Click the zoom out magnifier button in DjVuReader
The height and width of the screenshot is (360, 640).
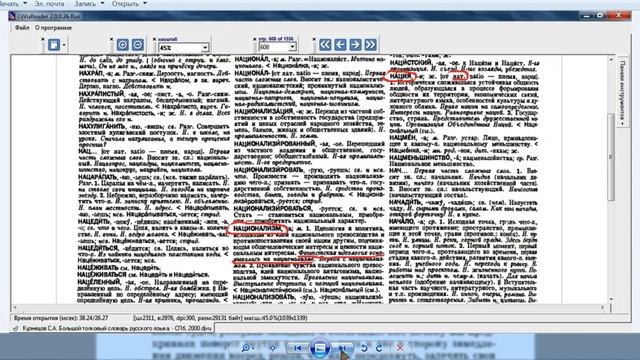coord(138,44)
